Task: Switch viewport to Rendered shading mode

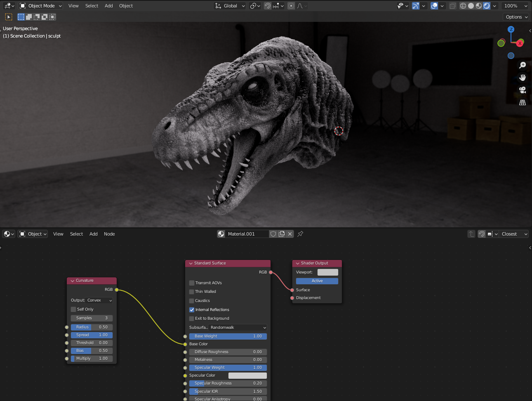Action: [x=487, y=6]
